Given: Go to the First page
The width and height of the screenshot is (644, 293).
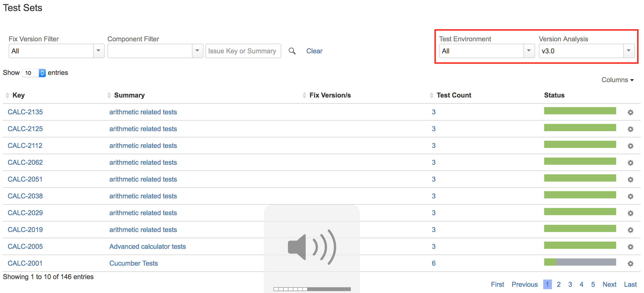Looking at the screenshot, I should (497, 285).
